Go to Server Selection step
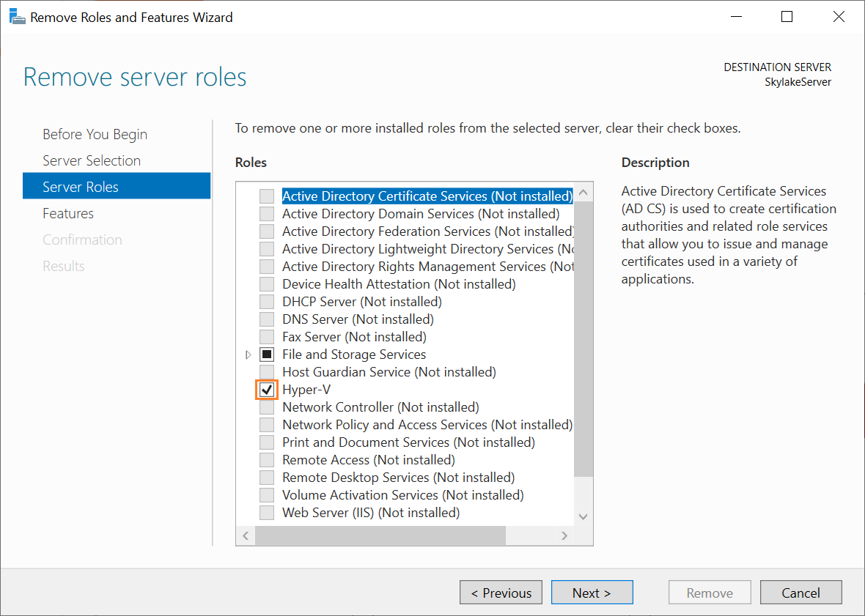The image size is (865, 616). [x=92, y=161]
